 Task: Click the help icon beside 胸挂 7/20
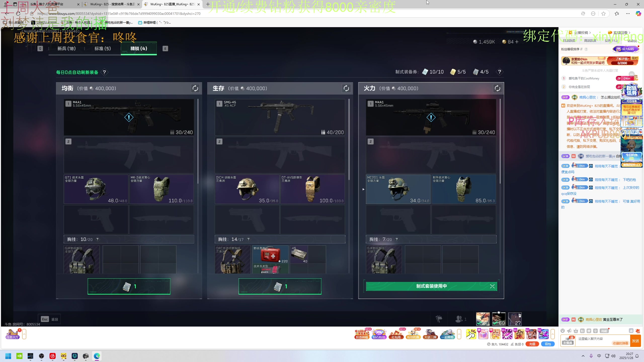[x=397, y=239]
